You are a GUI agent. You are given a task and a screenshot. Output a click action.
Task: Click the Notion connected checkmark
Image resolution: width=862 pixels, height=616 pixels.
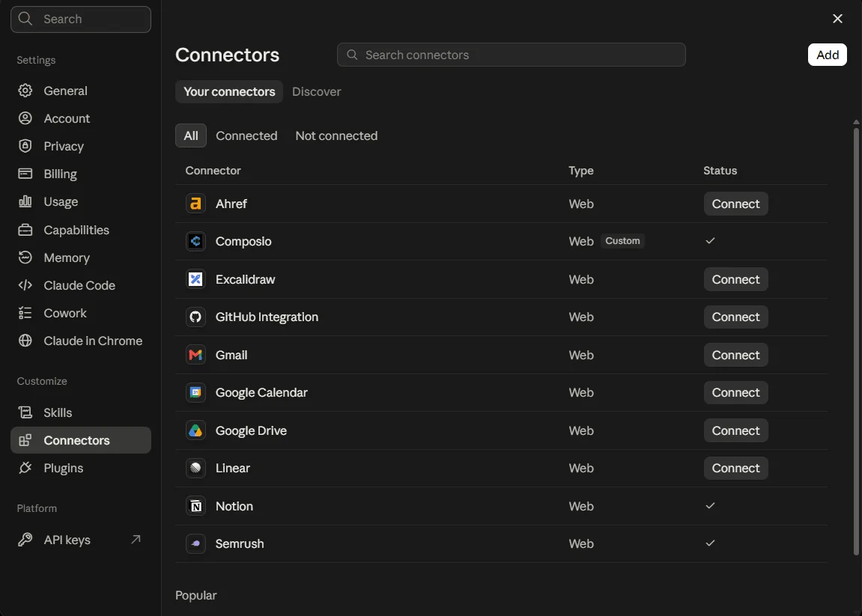pos(710,505)
